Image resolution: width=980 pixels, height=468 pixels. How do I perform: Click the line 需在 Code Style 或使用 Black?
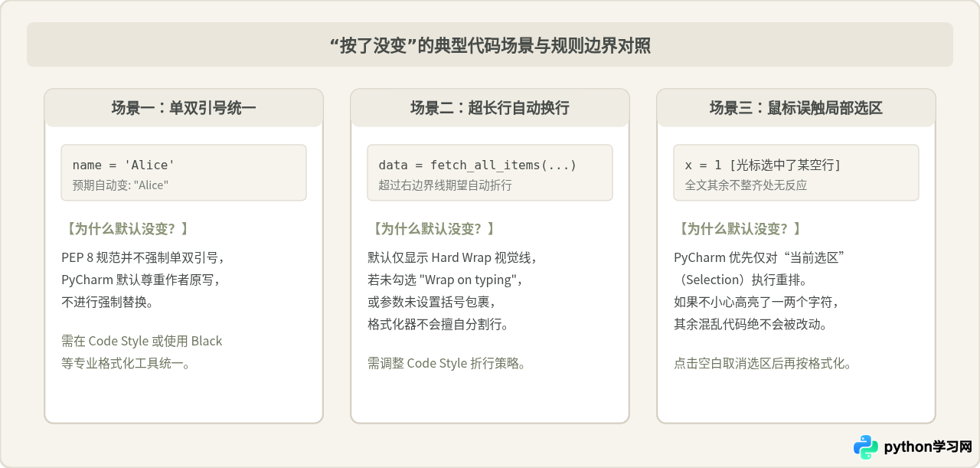coord(142,341)
